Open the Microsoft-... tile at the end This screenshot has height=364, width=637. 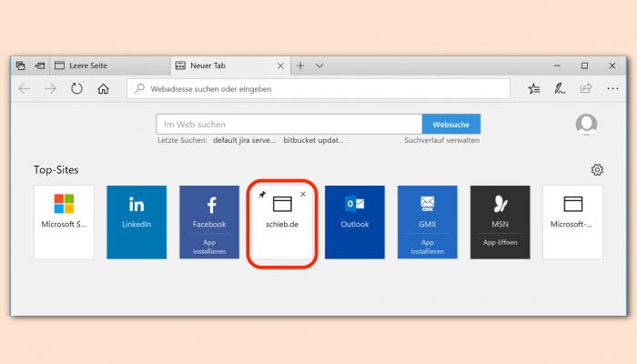[x=572, y=222]
